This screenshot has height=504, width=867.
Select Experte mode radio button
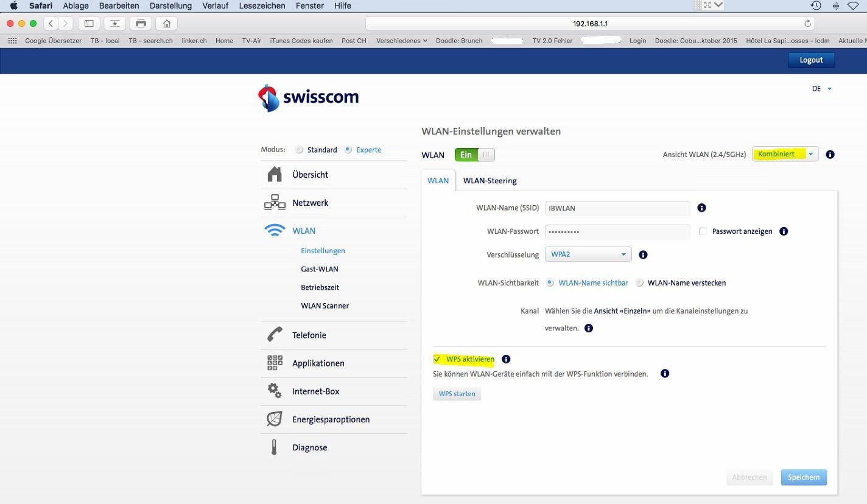pyautogui.click(x=348, y=150)
